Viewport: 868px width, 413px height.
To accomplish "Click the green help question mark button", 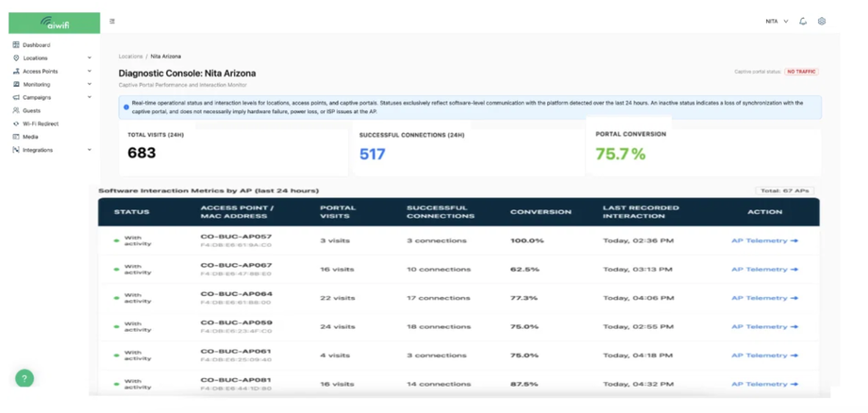I will tap(25, 379).
